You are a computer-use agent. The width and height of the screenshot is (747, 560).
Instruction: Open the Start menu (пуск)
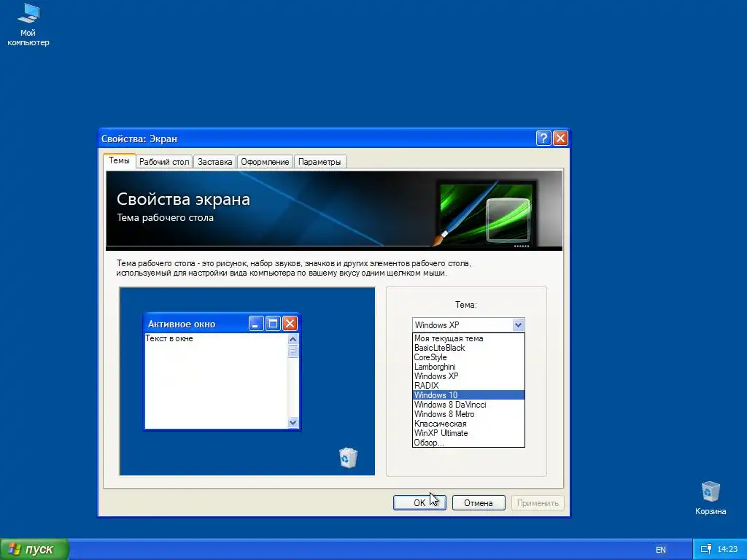point(34,549)
